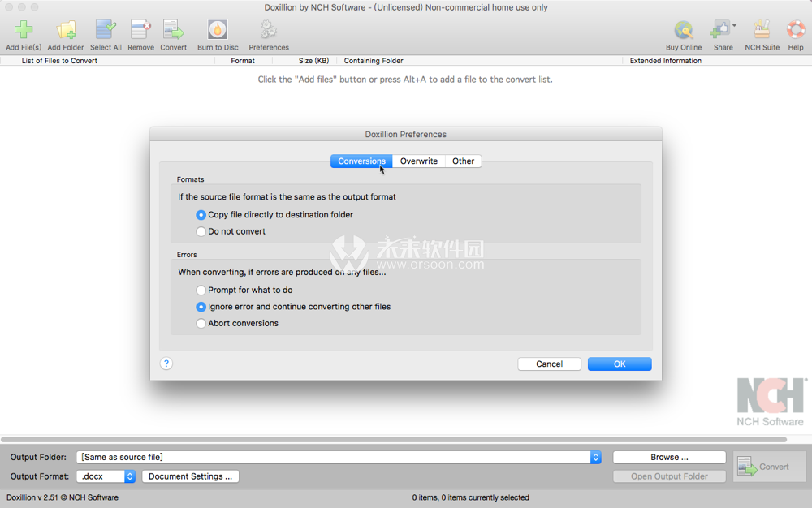
Task: Click the NCH Software logo
Action: pyautogui.click(x=771, y=402)
